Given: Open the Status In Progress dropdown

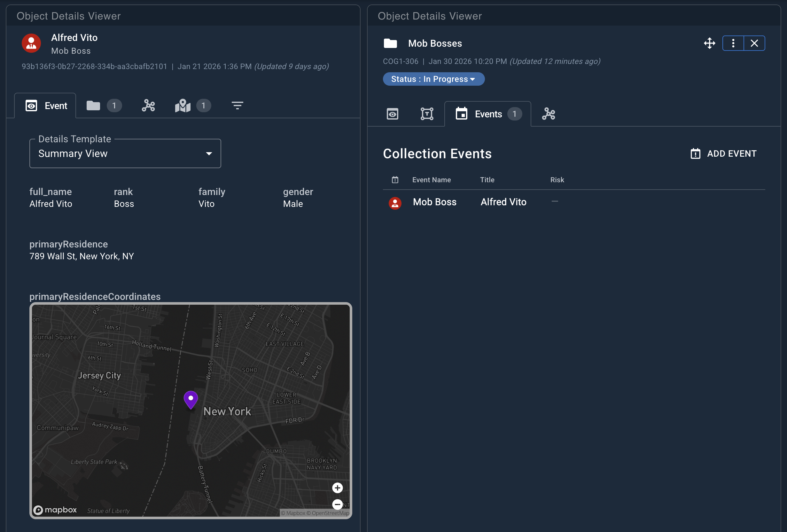Looking at the screenshot, I should tap(433, 79).
